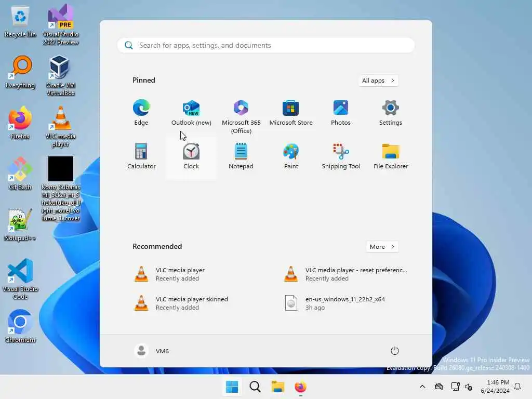The width and height of the screenshot is (532, 399).
Task: Launch the Photos app
Action: [x=341, y=113]
